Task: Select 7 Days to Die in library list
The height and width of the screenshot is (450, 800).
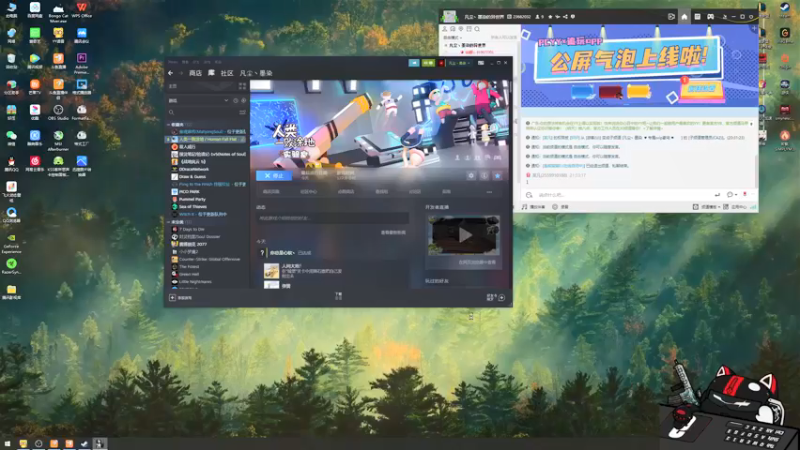Action: click(x=188, y=229)
